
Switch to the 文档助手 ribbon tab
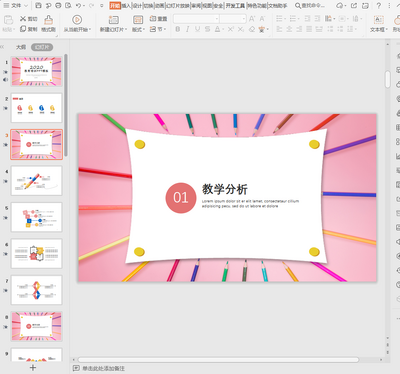pos(278,6)
